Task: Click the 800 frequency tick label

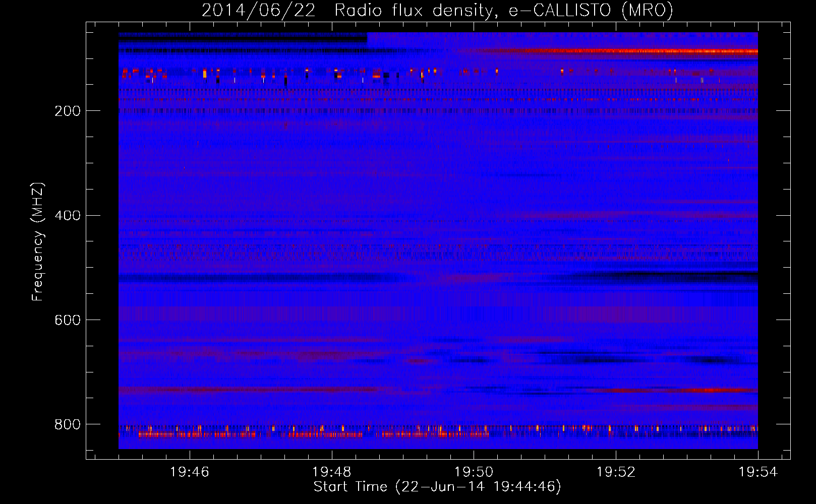Action: (x=67, y=425)
